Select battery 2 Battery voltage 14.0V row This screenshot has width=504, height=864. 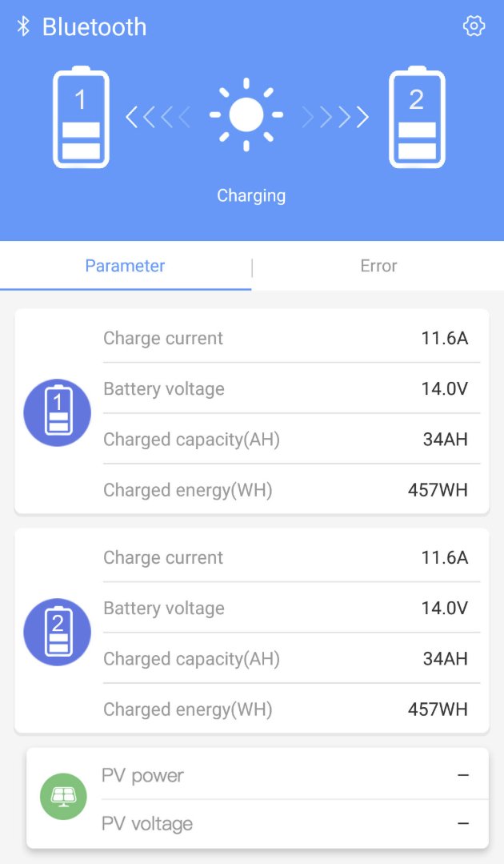[292, 608]
